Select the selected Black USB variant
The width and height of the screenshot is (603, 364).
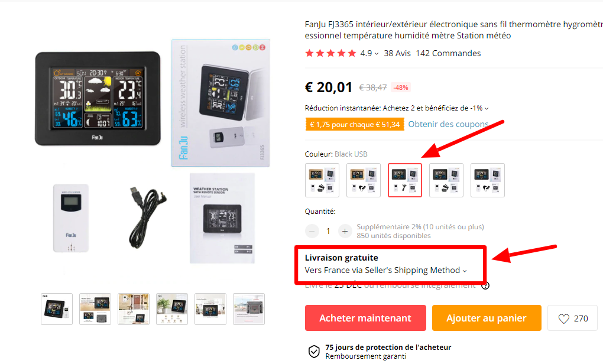click(404, 180)
